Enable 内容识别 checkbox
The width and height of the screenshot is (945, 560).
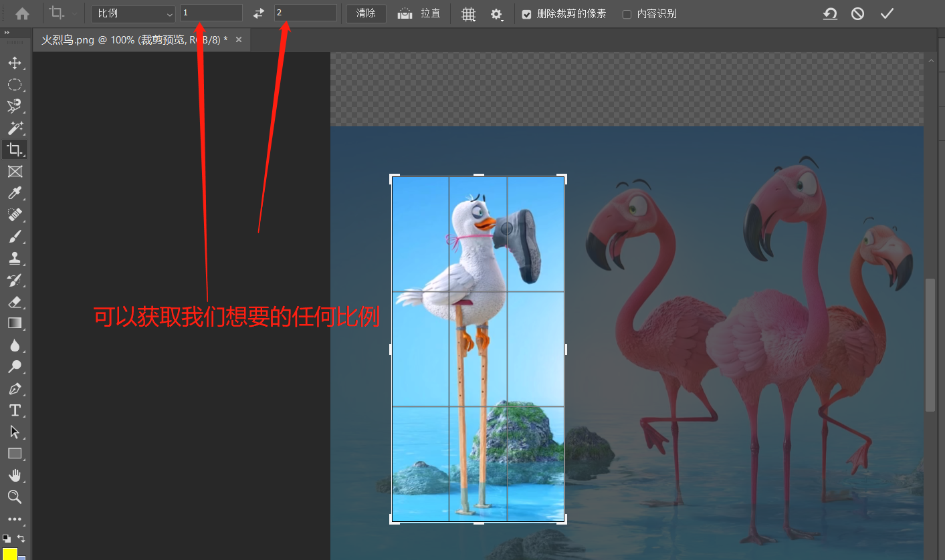pyautogui.click(x=627, y=14)
